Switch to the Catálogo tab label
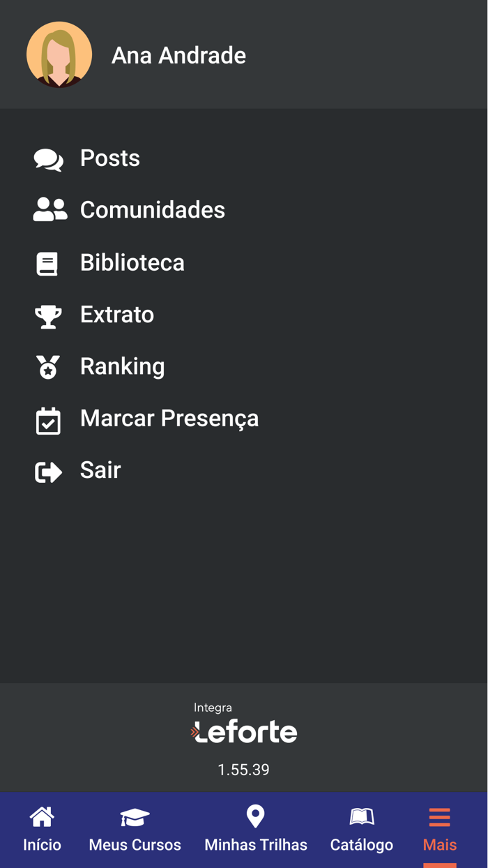Screen dimensions: 488x868 [x=361, y=845]
